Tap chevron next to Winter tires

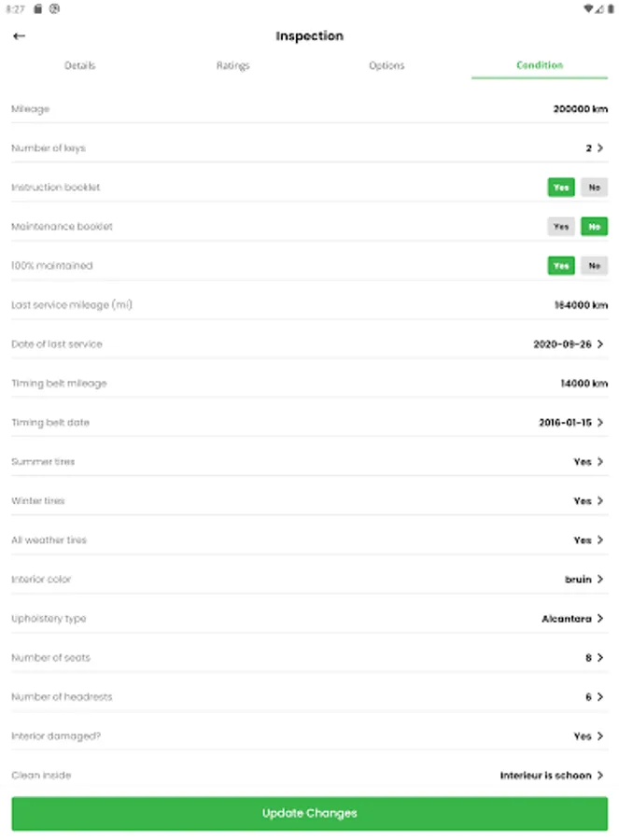pos(600,501)
